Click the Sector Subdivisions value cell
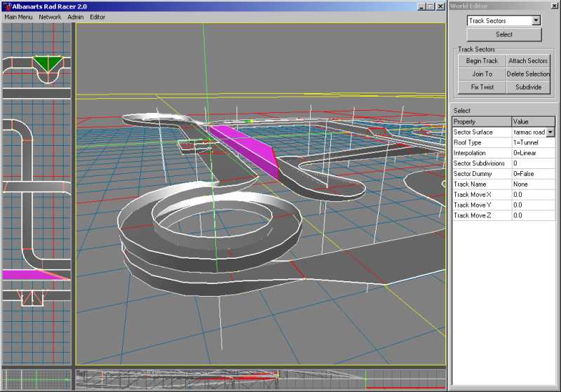 (x=533, y=163)
